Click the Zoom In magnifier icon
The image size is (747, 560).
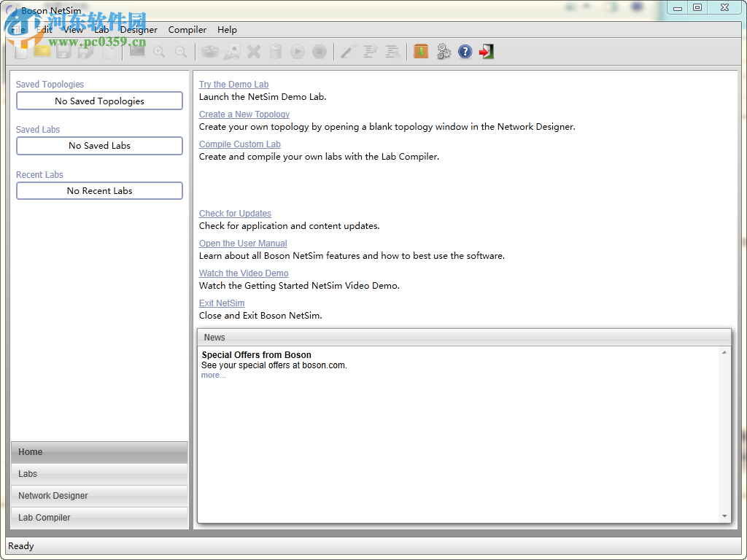point(159,52)
